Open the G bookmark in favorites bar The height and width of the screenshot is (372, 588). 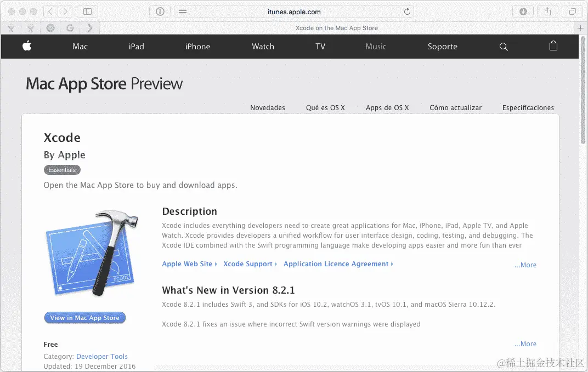coord(70,28)
